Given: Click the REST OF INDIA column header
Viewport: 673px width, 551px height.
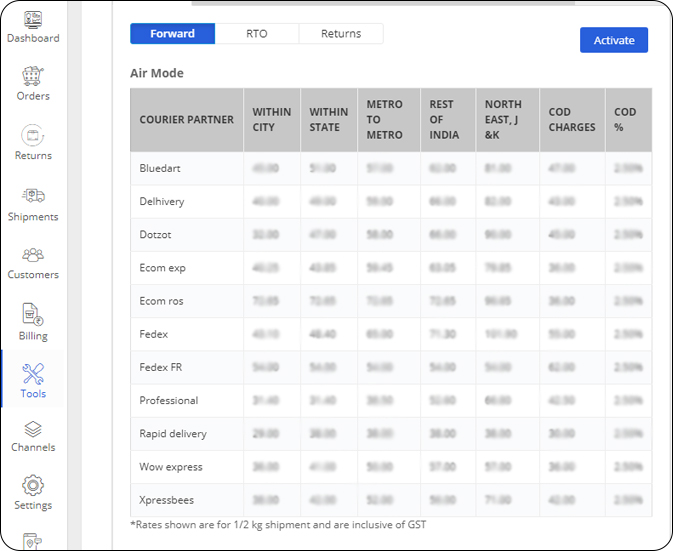Looking at the screenshot, I should coord(448,120).
